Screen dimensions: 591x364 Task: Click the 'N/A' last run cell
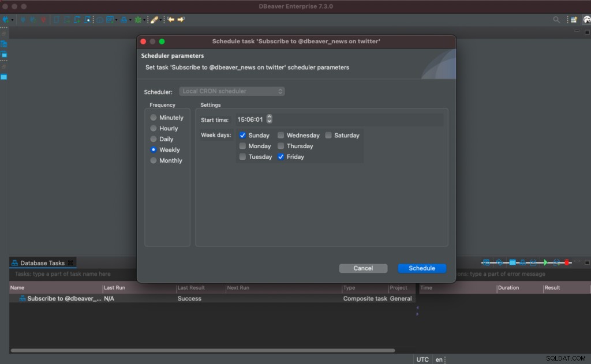[109, 298]
